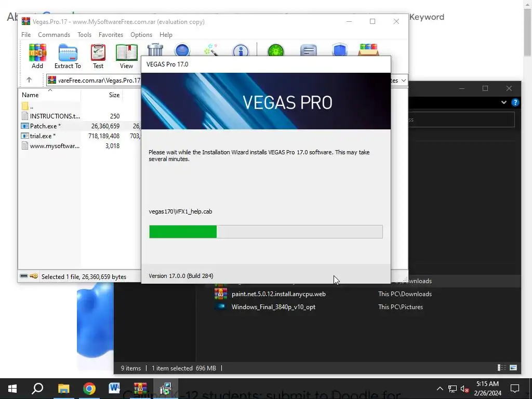The width and height of the screenshot is (532, 399).
Task: Open the Options menu in WinRAR
Action: coord(141,35)
